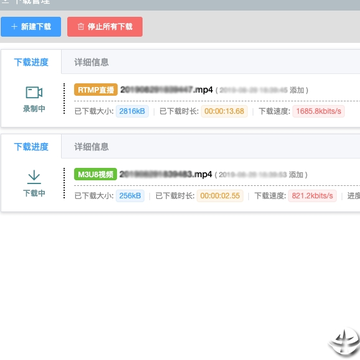This screenshot has height=360, width=360.
Task: Click the mp4 filename beside M3U8视频 tag
Action: 166,174
